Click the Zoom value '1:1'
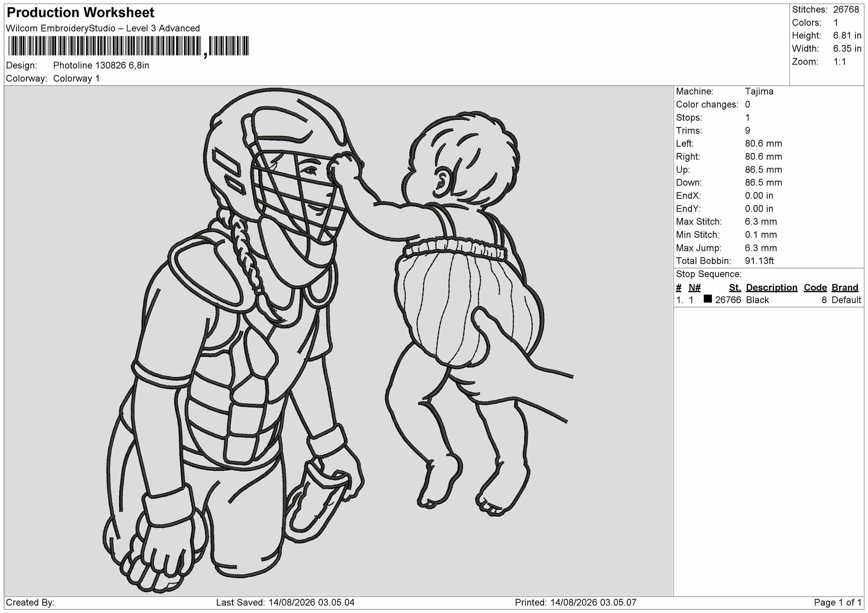Screen dimensions: 868x613 click(x=839, y=62)
